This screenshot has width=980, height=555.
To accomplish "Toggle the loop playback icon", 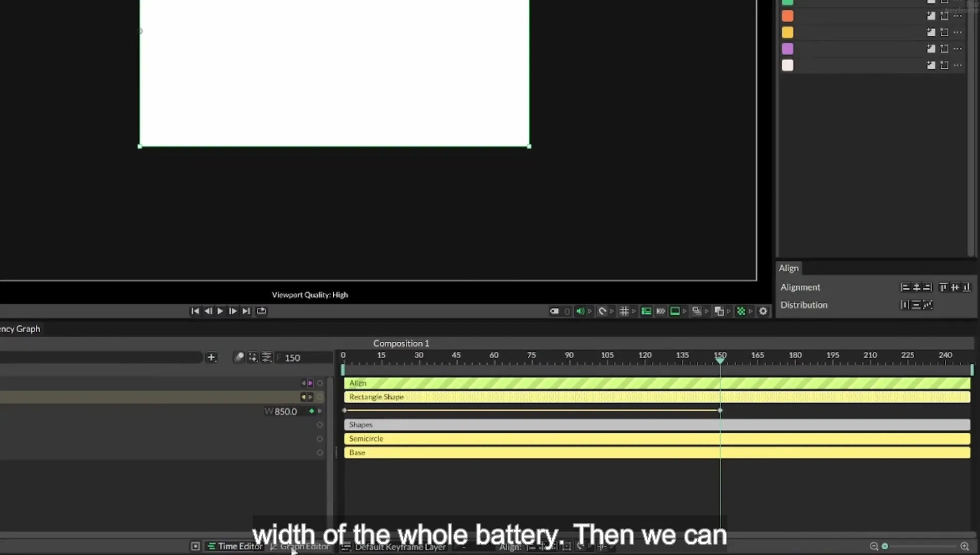I will [261, 311].
